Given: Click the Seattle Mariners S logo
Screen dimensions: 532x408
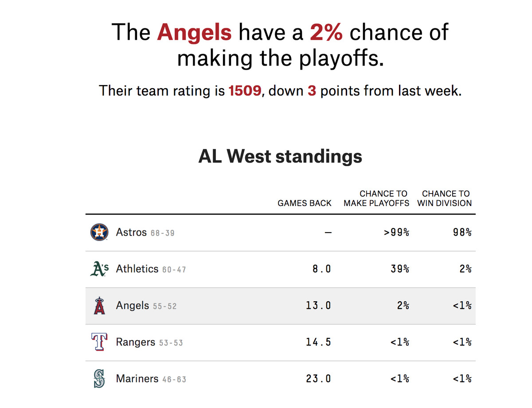Looking at the screenshot, I should tap(99, 379).
